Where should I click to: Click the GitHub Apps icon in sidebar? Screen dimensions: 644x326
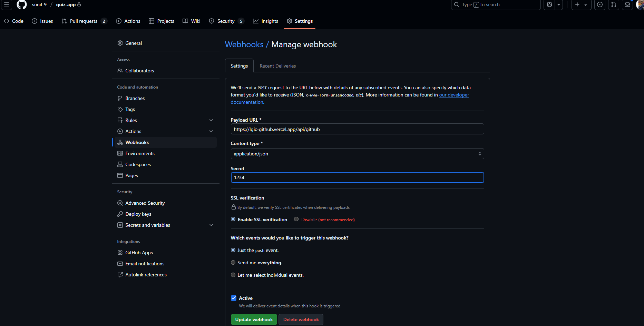click(120, 253)
